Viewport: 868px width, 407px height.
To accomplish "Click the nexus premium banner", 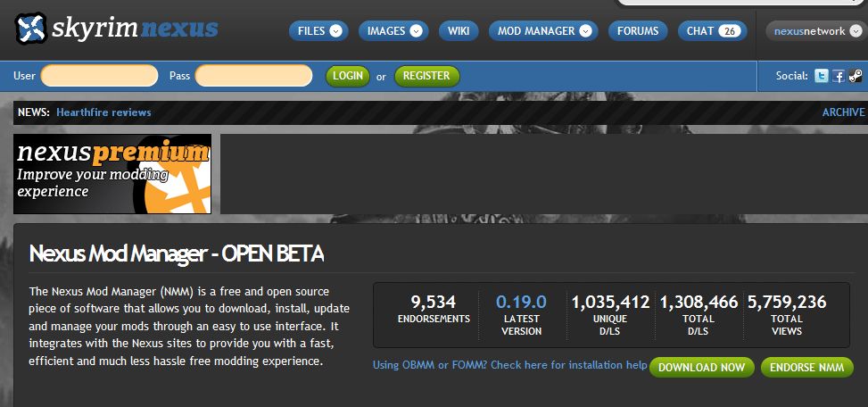I will 112,174.
